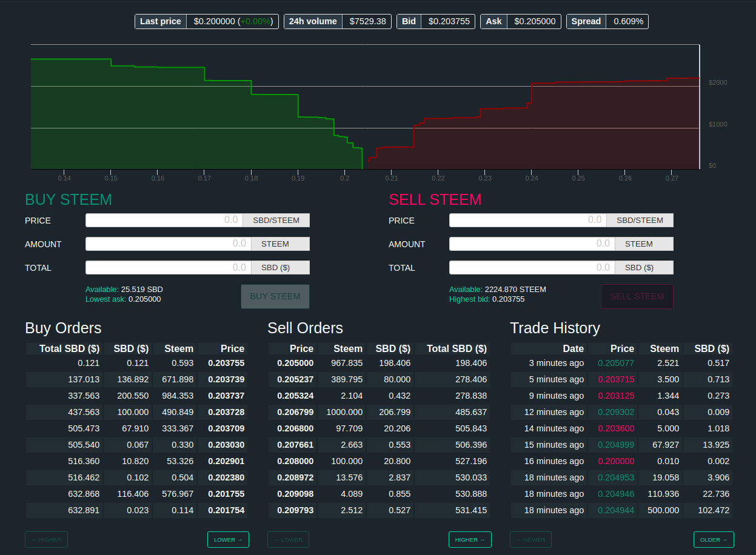
Task: Show LOWER buy orders
Action: 228,539
